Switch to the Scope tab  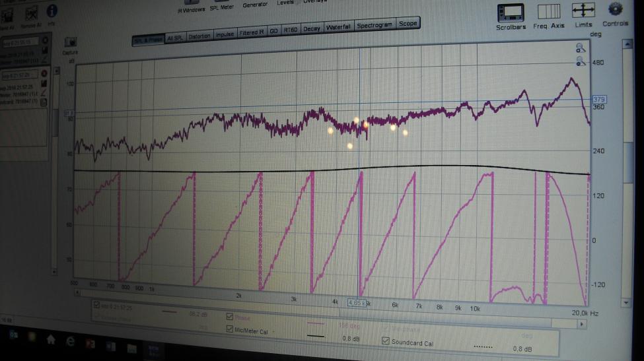pyautogui.click(x=408, y=24)
